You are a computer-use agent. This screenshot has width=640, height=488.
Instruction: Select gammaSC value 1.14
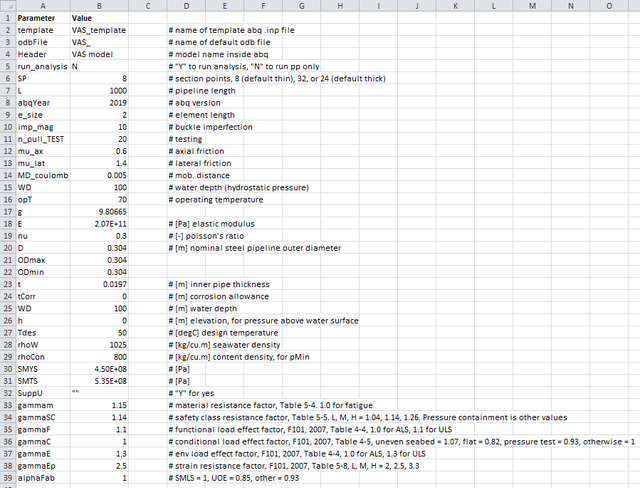point(99,417)
